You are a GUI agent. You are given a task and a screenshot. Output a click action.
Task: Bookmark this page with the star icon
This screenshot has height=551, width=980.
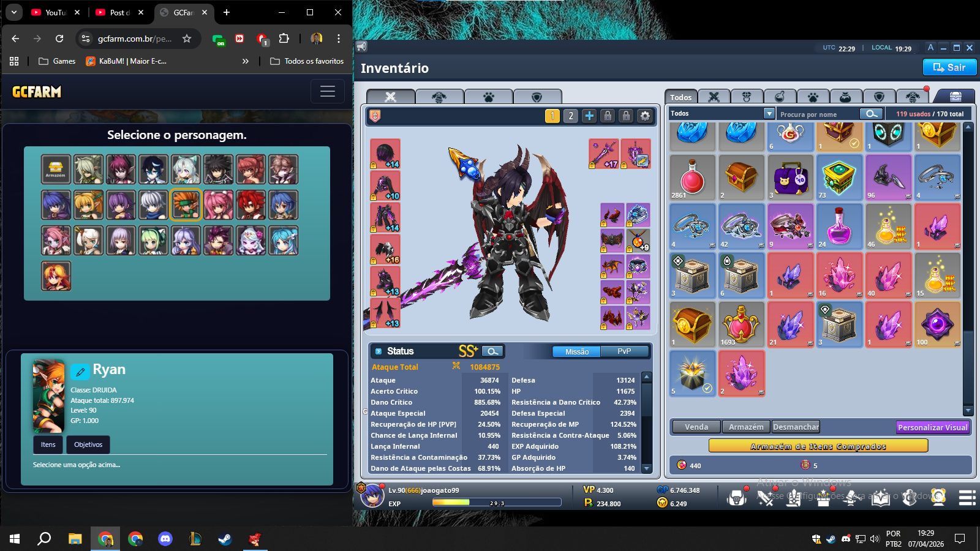[x=187, y=39]
